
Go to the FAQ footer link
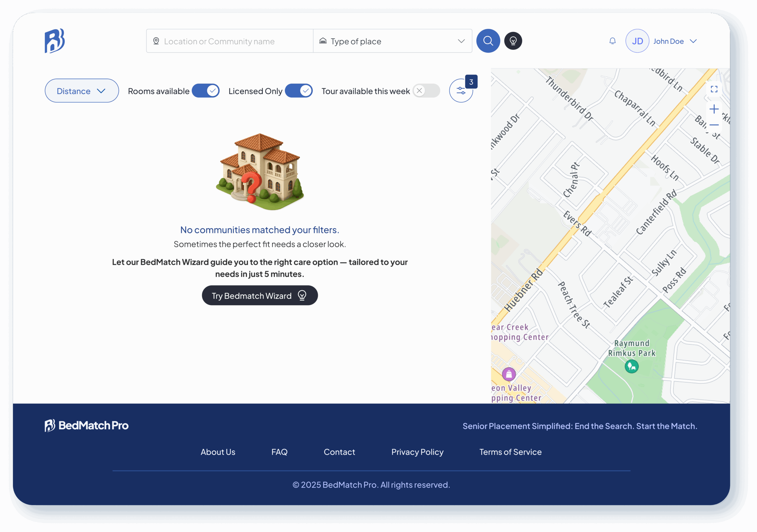[x=279, y=452]
